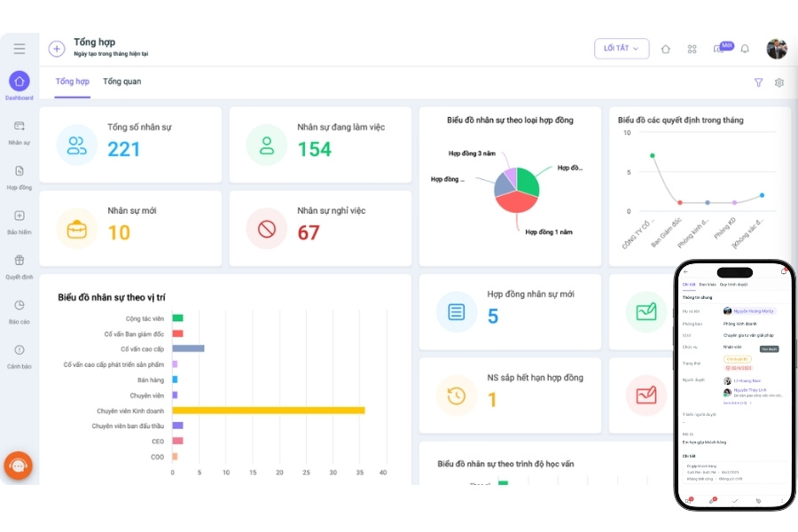This screenshot has height=532, width=798.
Task: Expand the LỐI TẮT dropdown
Action: 622,49
